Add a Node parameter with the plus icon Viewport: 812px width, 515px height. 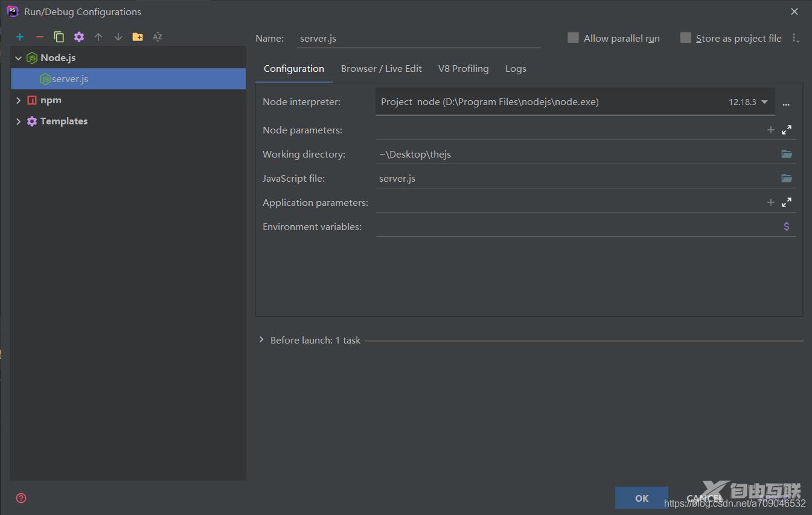tap(770, 130)
